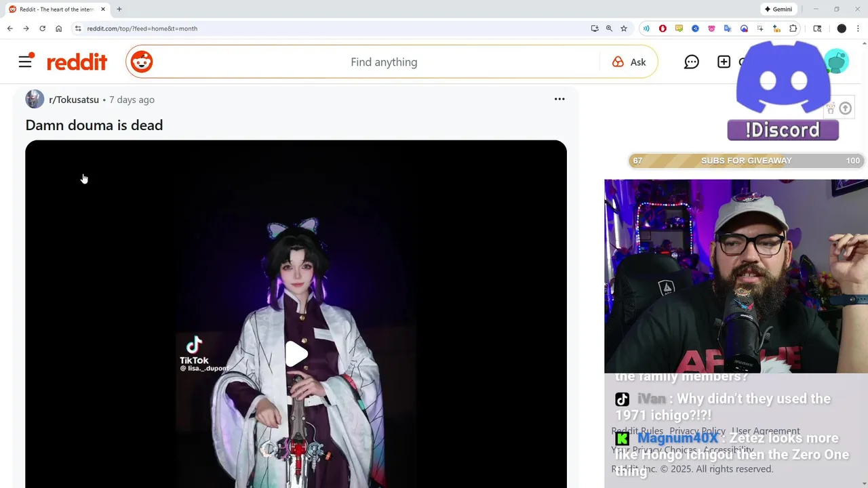Open Reddit chat bubble icon
868x488 pixels.
tap(691, 62)
